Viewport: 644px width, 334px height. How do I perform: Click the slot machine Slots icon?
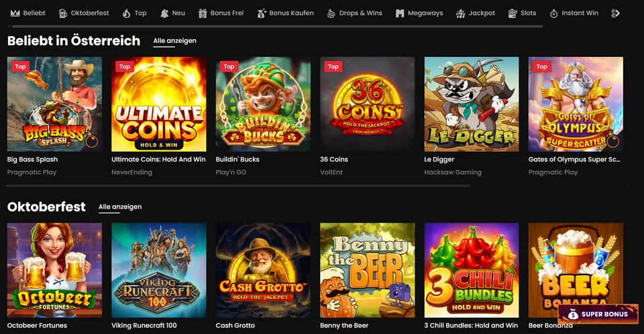point(512,13)
